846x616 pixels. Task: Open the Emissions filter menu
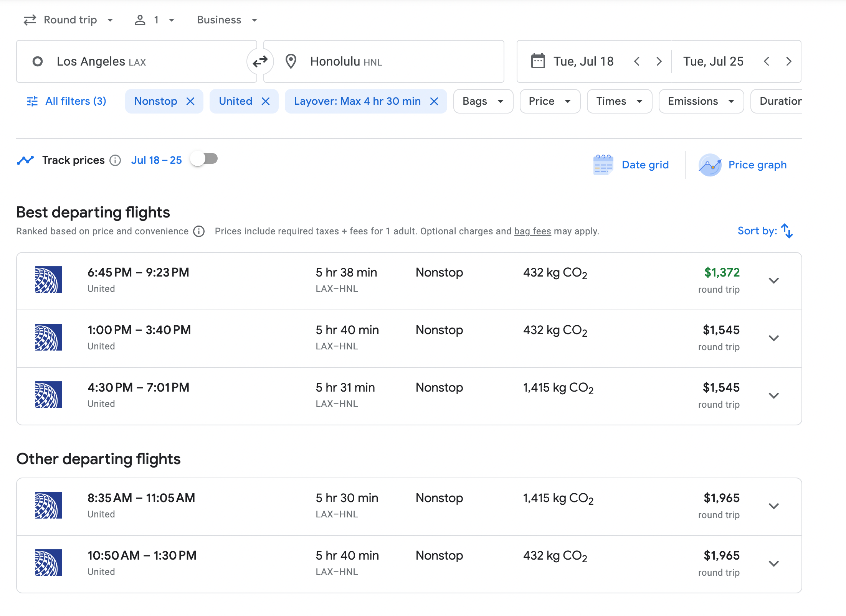701,101
